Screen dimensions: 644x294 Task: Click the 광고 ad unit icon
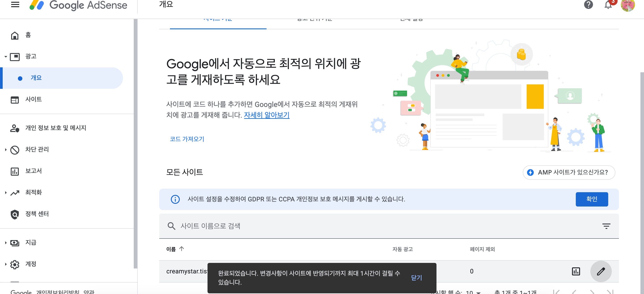click(x=15, y=57)
